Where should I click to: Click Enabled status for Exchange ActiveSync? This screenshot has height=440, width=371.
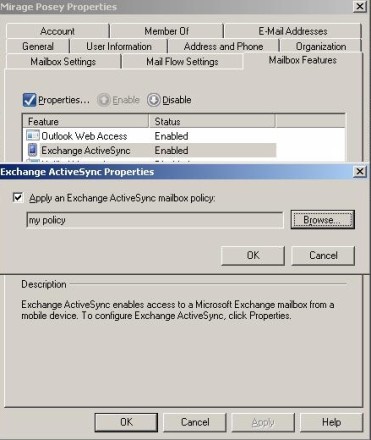point(171,150)
